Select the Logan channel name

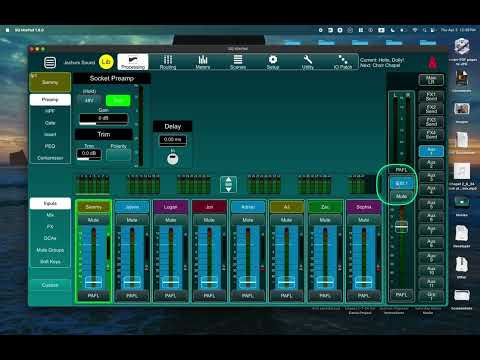(171, 207)
